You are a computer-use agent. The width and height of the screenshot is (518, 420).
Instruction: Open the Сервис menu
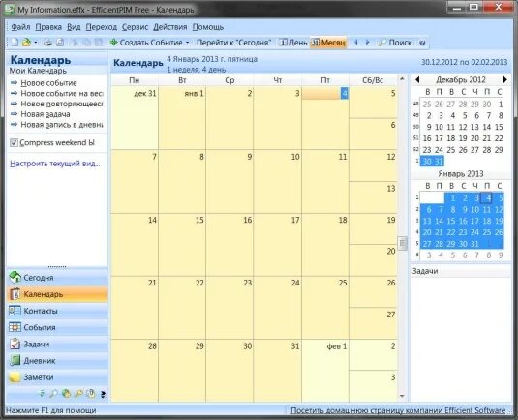pos(135,27)
